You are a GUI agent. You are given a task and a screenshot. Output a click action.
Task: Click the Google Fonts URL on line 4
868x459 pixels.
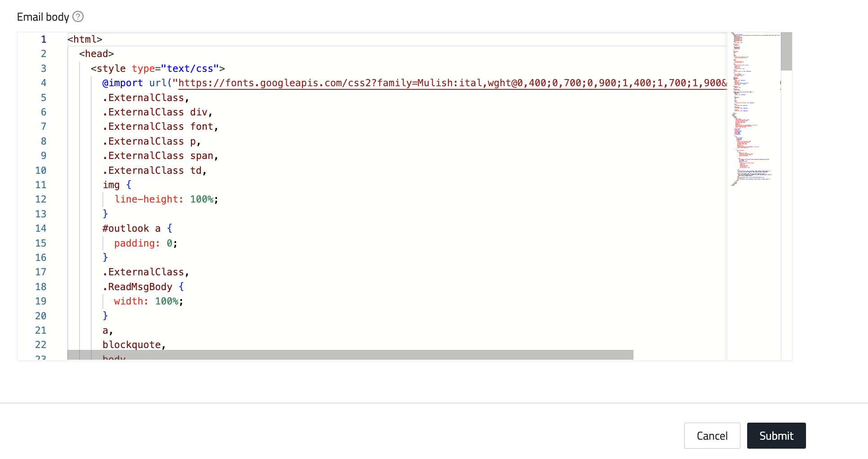449,83
